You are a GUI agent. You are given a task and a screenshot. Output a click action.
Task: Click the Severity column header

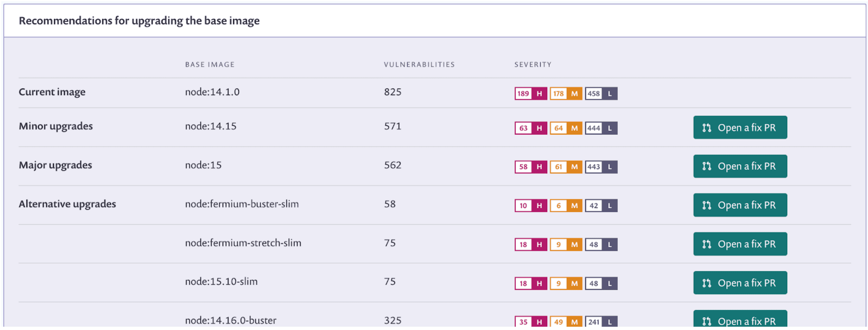[x=533, y=64]
